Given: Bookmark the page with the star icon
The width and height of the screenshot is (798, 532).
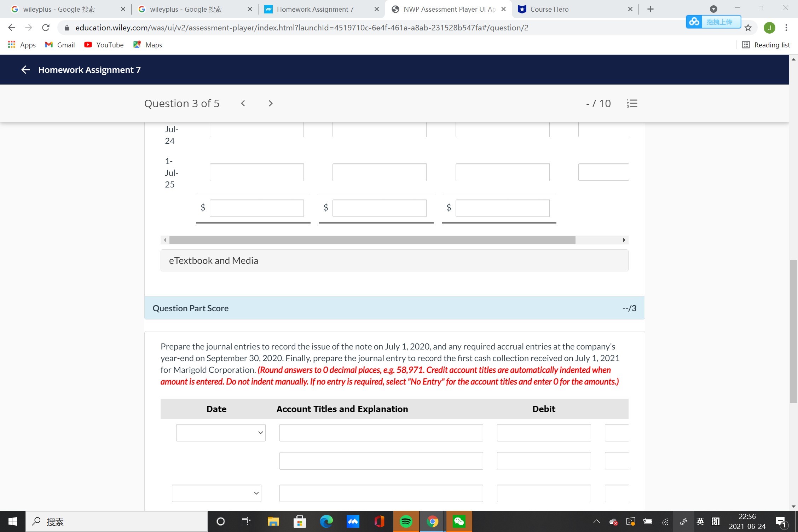Looking at the screenshot, I should [x=748, y=28].
